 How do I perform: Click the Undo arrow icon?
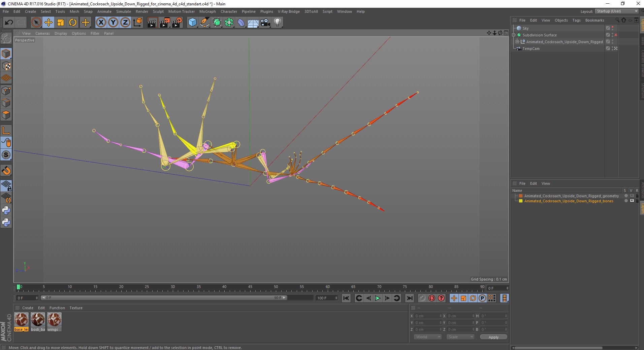tap(9, 23)
